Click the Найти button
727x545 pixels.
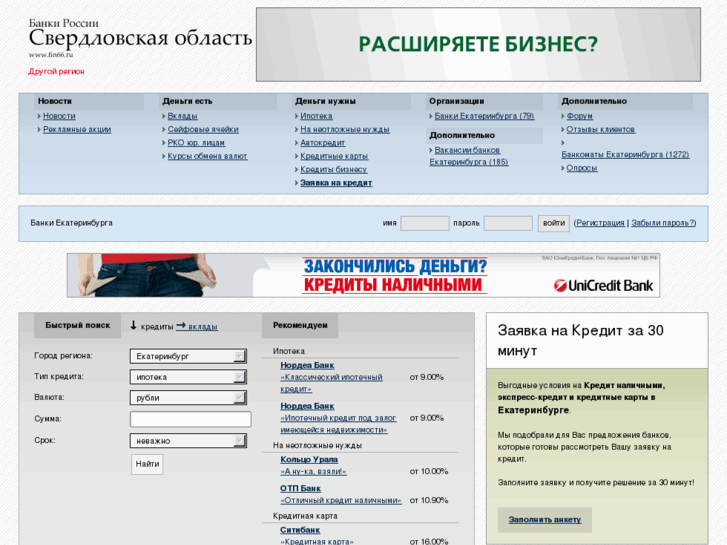coord(147,464)
